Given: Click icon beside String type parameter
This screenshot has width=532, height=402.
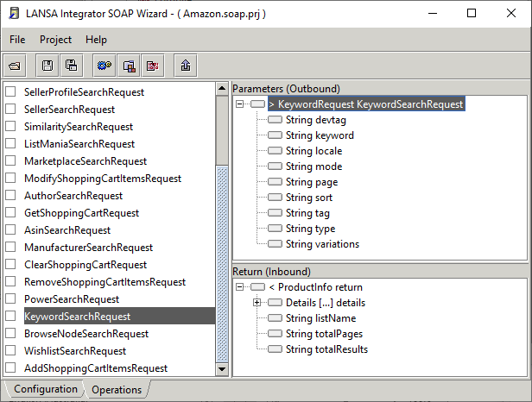Looking at the screenshot, I should (275, 229).
